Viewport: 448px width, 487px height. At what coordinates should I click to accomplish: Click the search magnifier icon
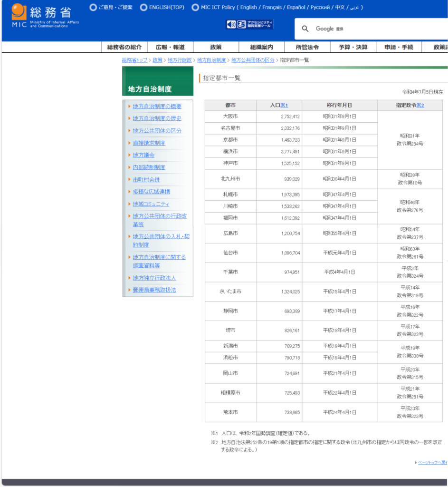coord(305,29)
